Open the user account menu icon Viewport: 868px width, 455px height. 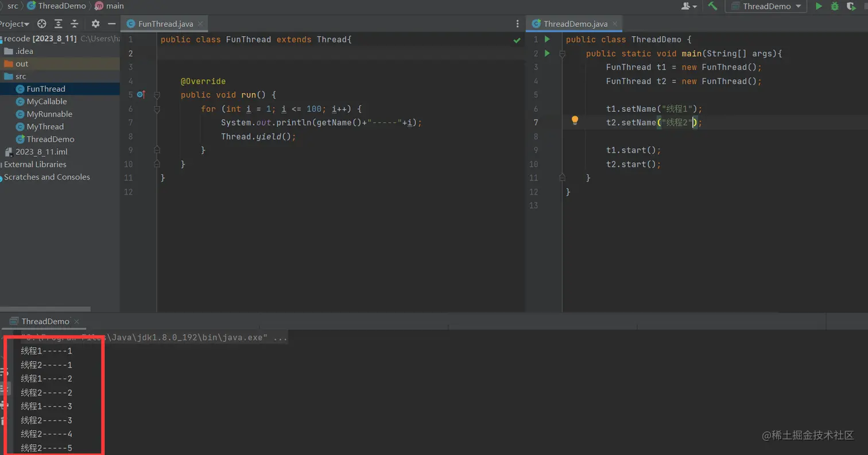(688, 6)
